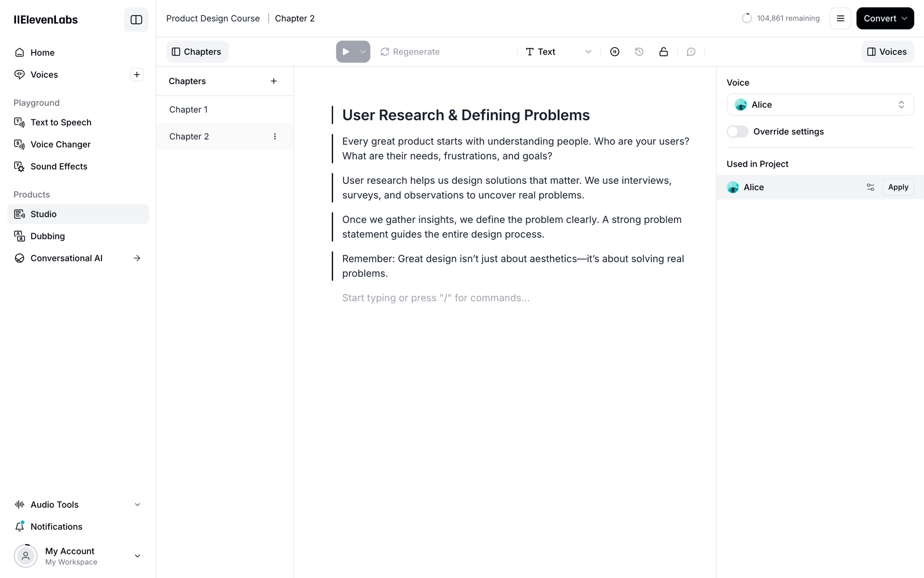Select Chapter 2 in the list
Screen dimensions: 924x578
pos(225,136)
